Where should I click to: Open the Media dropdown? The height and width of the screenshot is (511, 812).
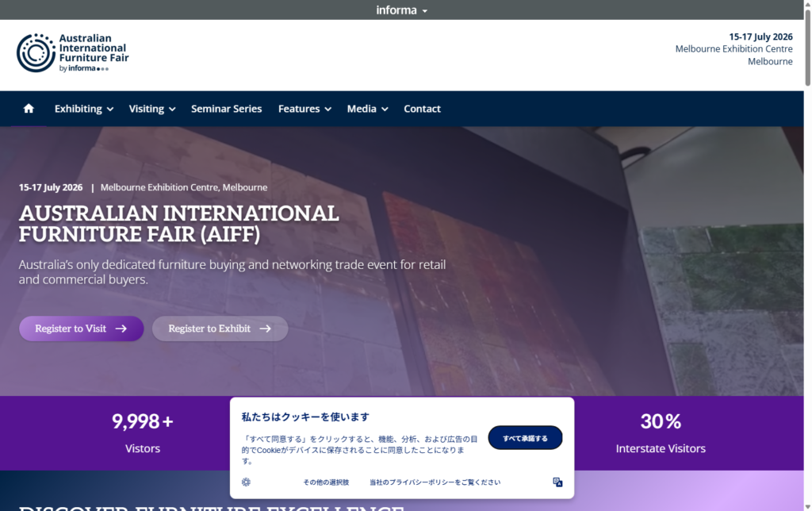tap(366, 109)
